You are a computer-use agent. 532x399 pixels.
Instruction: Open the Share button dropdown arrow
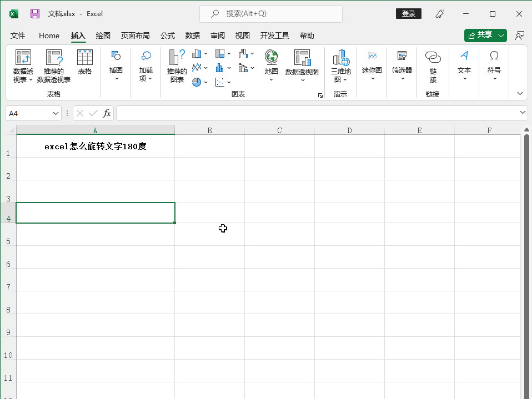(x=501, y=36)
